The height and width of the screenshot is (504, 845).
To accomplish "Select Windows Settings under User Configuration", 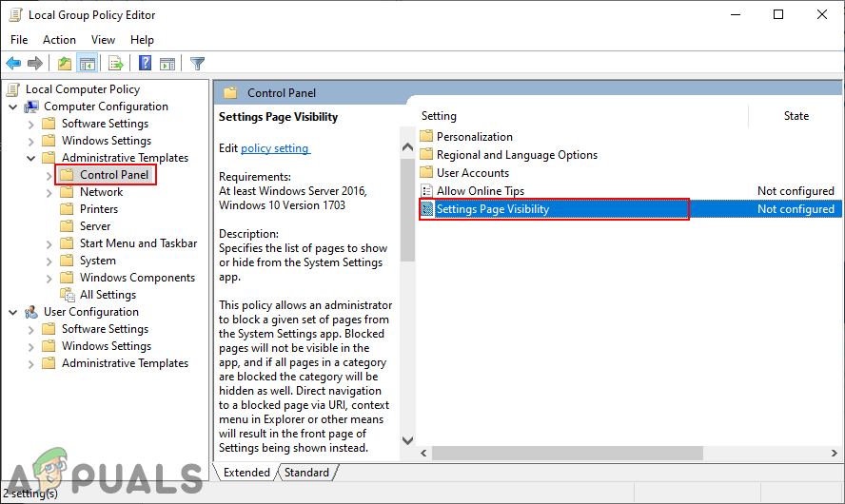I will point(107,346).
